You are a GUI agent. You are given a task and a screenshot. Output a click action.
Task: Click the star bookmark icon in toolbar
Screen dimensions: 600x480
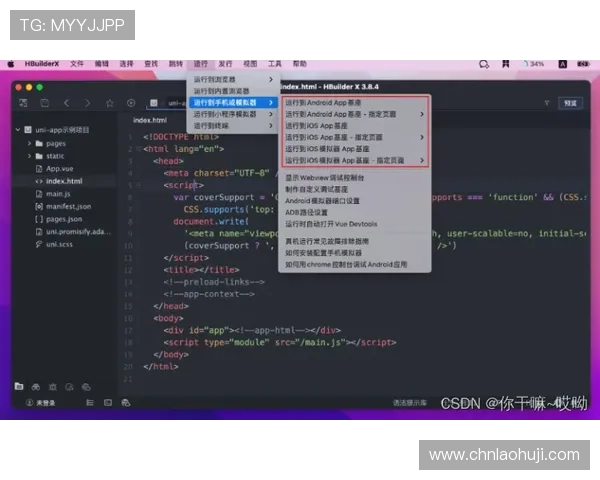click(109, 103)
